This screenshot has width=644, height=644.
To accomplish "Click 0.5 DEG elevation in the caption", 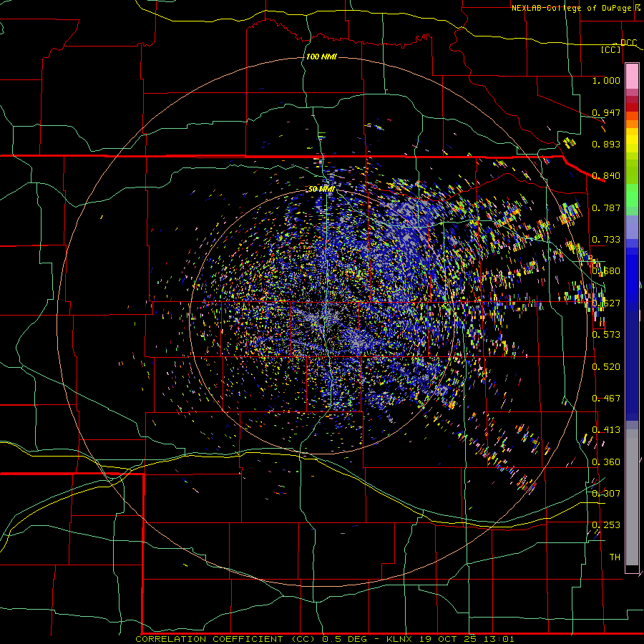I will pos(344,639).
